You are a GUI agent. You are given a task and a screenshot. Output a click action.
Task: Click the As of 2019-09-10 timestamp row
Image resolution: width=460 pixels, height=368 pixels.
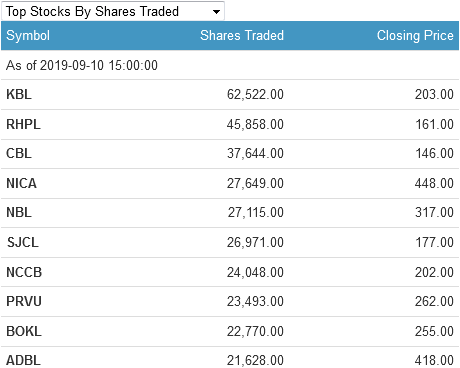point(230,65)
